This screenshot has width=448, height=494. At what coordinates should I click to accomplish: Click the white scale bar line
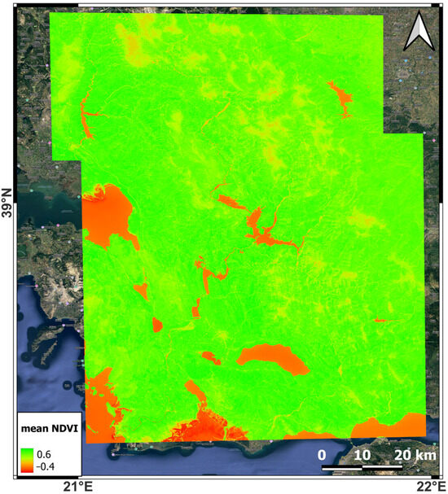point(362,468)
